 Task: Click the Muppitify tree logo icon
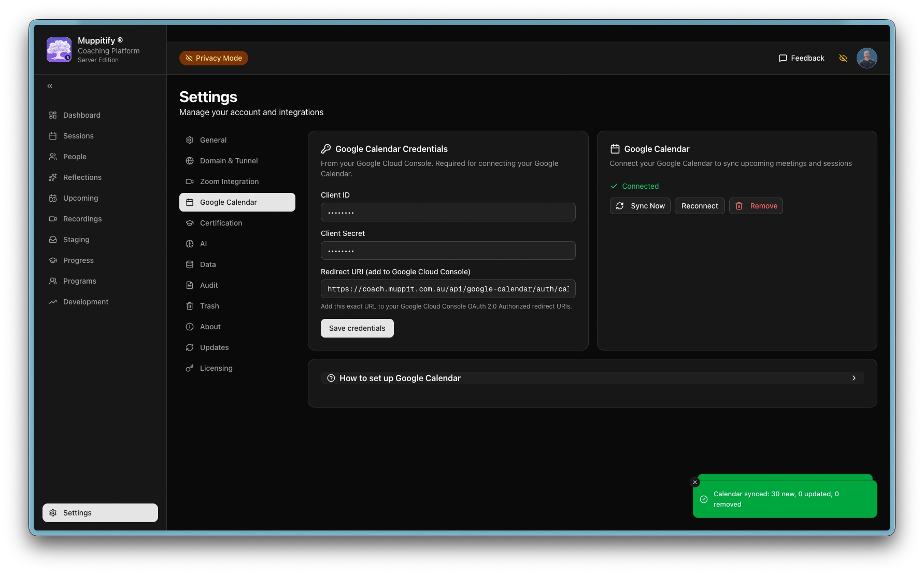tap(59, 50)
